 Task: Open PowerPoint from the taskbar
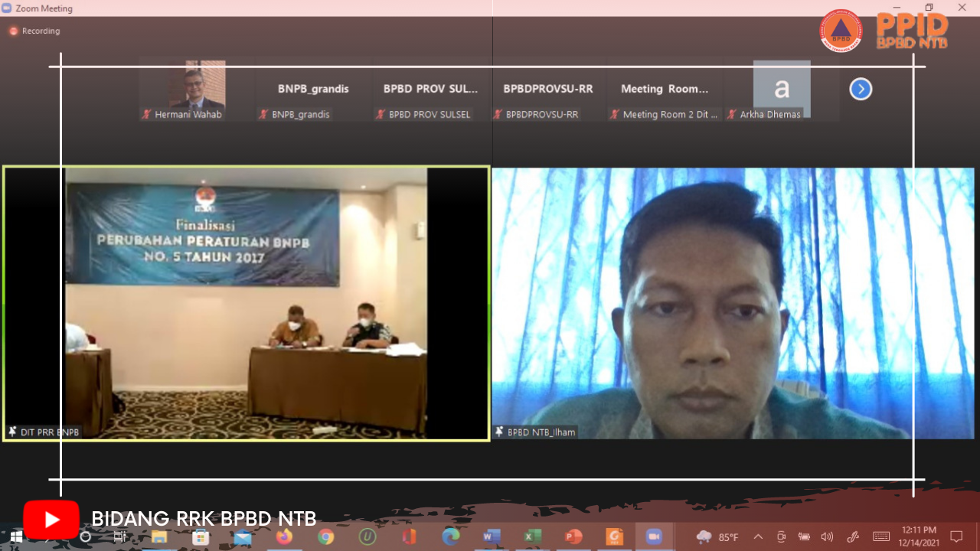(x=573, y=537)
